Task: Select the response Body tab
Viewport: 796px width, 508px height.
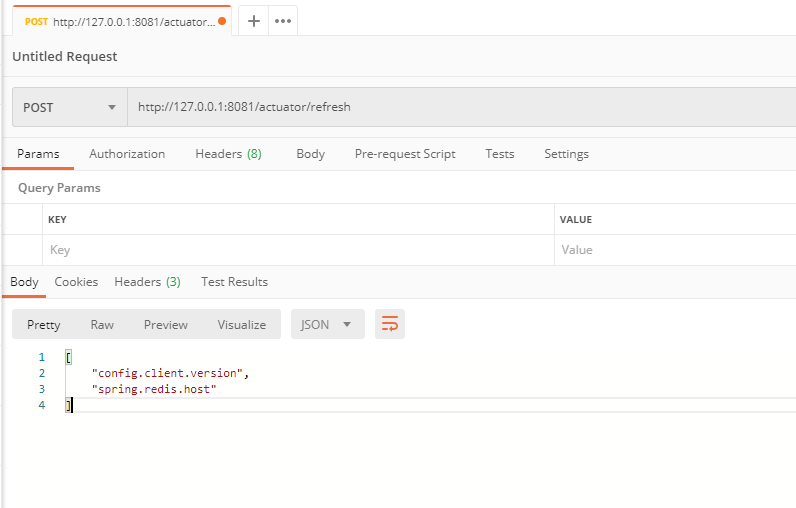Action: tap(24, 282)
